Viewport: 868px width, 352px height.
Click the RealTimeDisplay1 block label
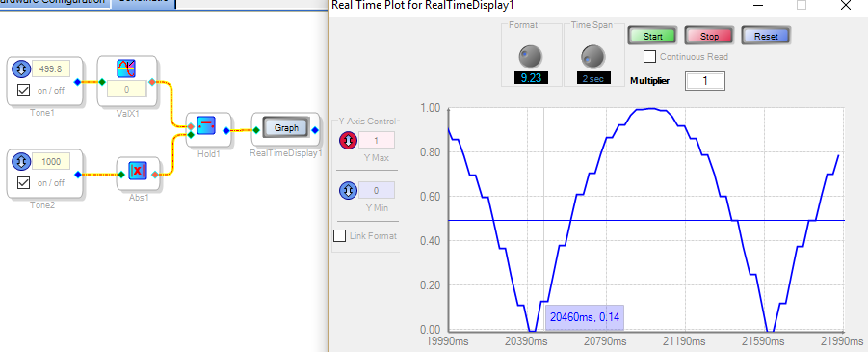coord(286,153)
